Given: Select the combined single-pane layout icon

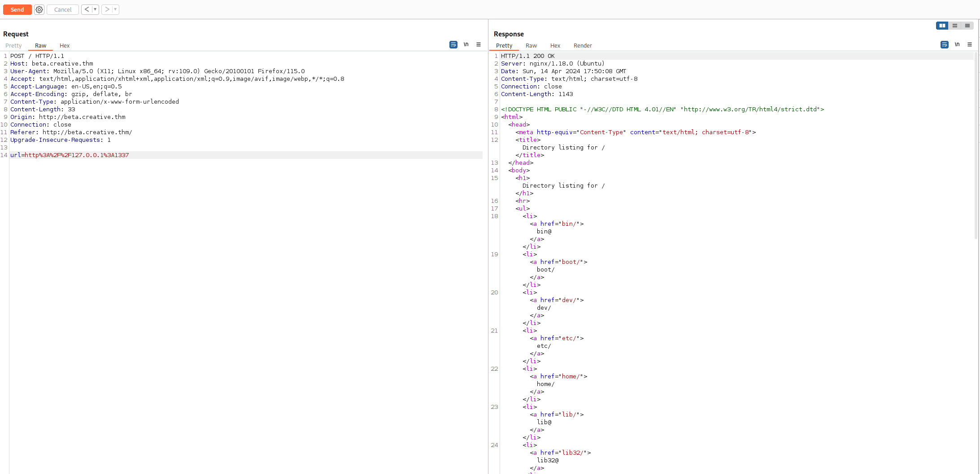Looking at the screenshot, I should pos(967,26).
